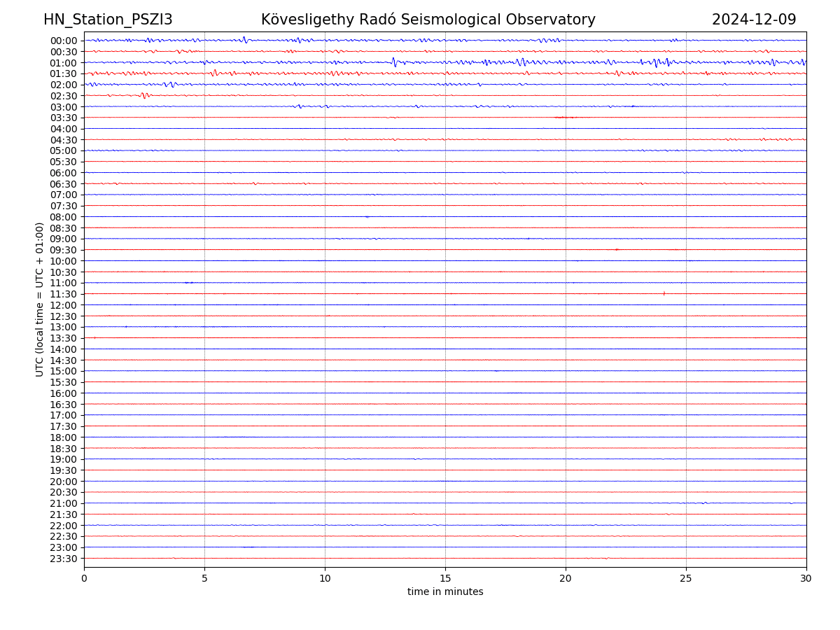Click the red spike on the 11:30 trace
Image resolution: width=840 pixels, height=630 pixels.
tap(664, 293)
